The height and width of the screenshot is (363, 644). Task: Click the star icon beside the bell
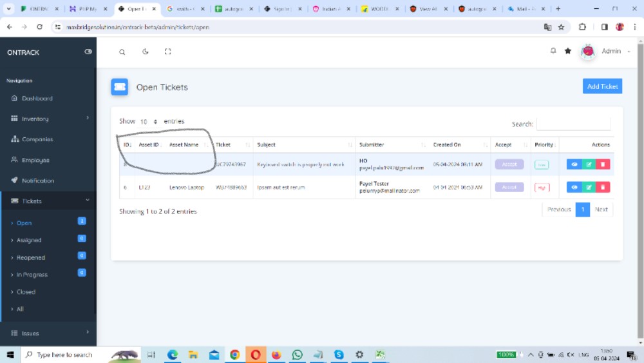tap(568, 51)
